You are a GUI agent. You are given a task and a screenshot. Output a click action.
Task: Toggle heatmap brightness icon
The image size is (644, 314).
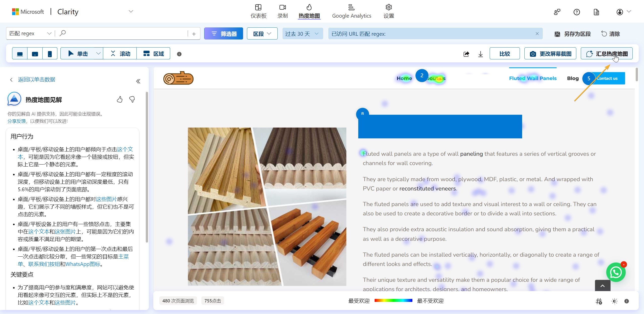614,301
